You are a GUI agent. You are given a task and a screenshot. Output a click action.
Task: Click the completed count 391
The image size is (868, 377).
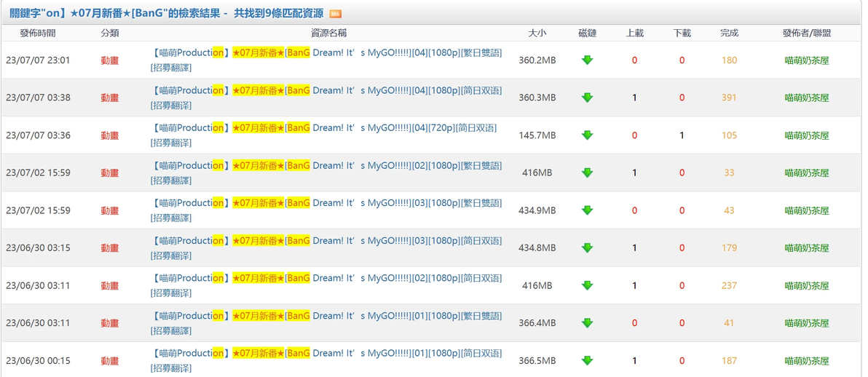[x=729, y=98]
